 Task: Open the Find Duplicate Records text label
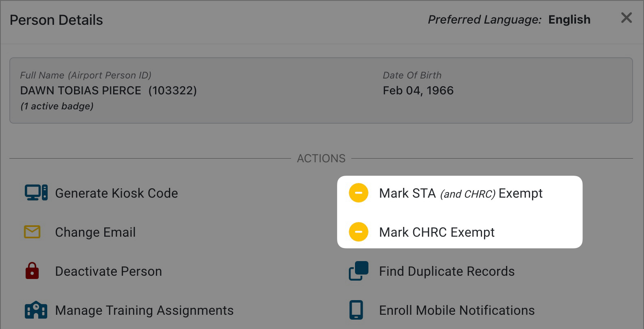coord(447,271)
